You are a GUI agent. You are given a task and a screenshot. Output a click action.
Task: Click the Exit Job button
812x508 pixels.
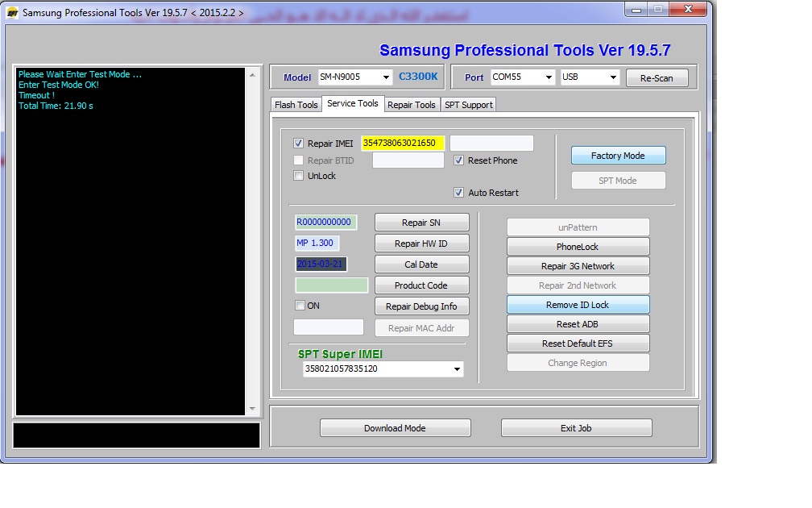click(577, 428)
